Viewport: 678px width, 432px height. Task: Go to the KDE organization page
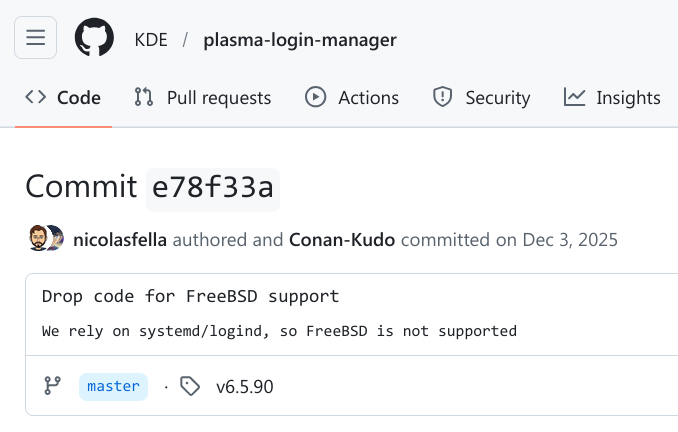pos(151,40)
